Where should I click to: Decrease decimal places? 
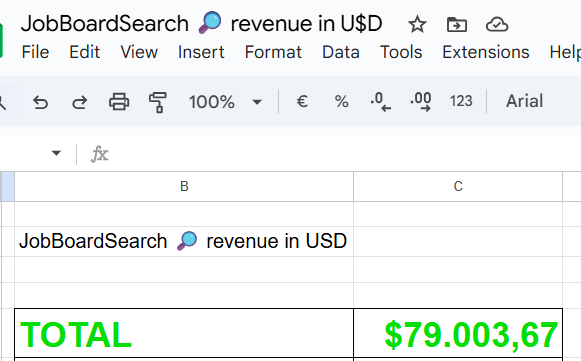[x=381, y=102]
